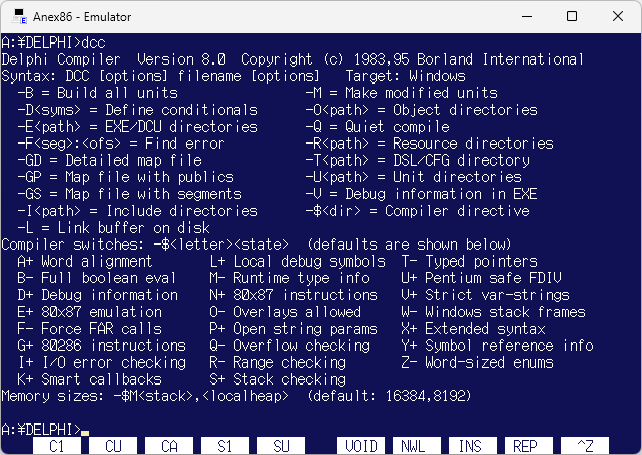
Task: Click 'B- Full boolean eval' switch text
Action: (97, 278)
